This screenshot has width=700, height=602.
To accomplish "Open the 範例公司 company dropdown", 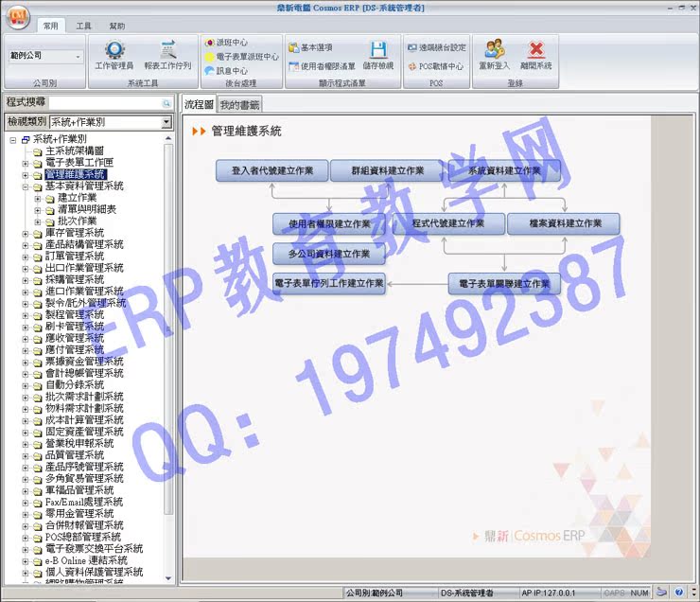I will coord(79,56).
